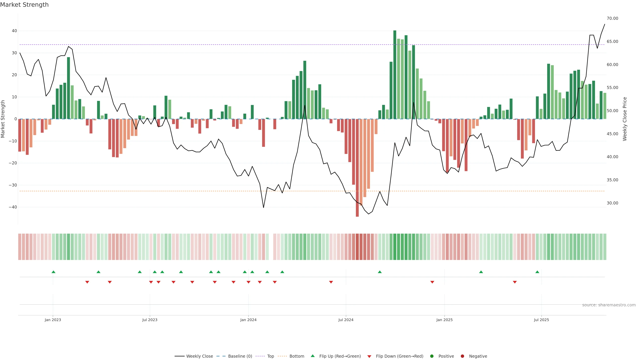Click the Bottom legend line icon
This screenshot has height=362, width=644.
tap(282, 356)
